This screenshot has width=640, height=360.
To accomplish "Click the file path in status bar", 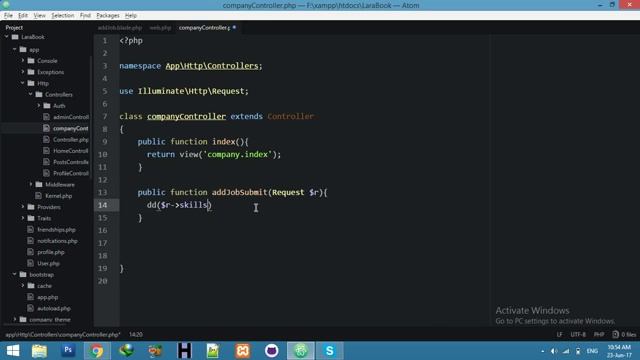I will (62, 334).
